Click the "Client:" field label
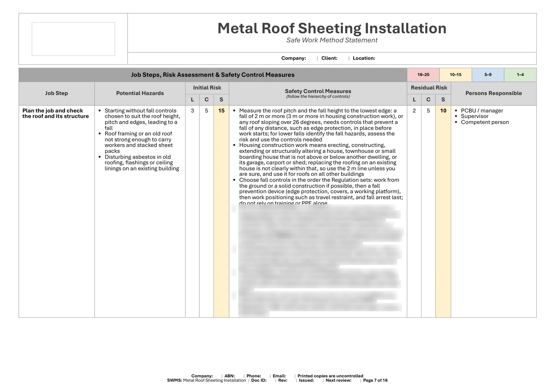Screen dimensions: 555x392 329,58
